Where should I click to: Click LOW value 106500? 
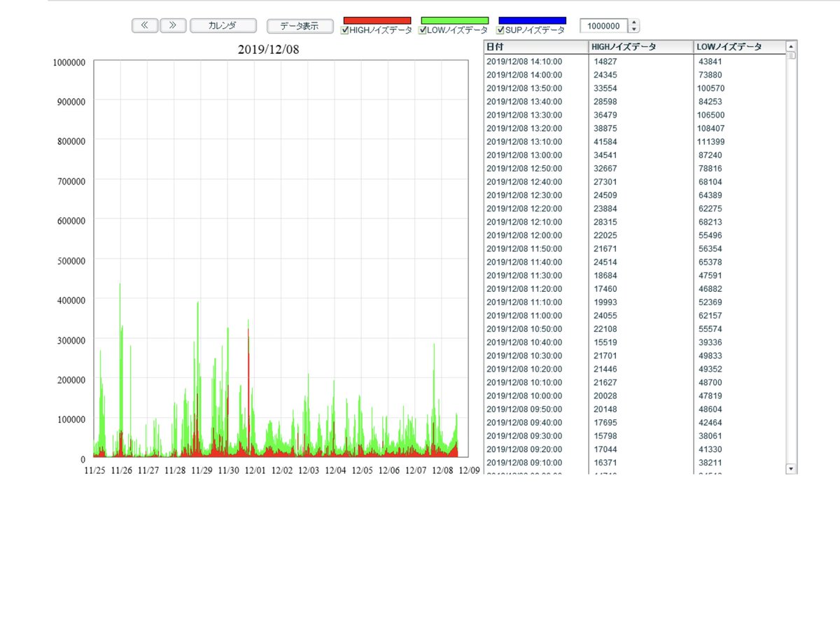click(x=710, y=115)
